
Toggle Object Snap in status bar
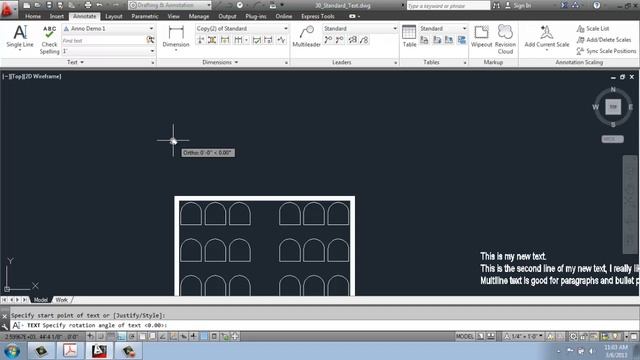[142, 336]
